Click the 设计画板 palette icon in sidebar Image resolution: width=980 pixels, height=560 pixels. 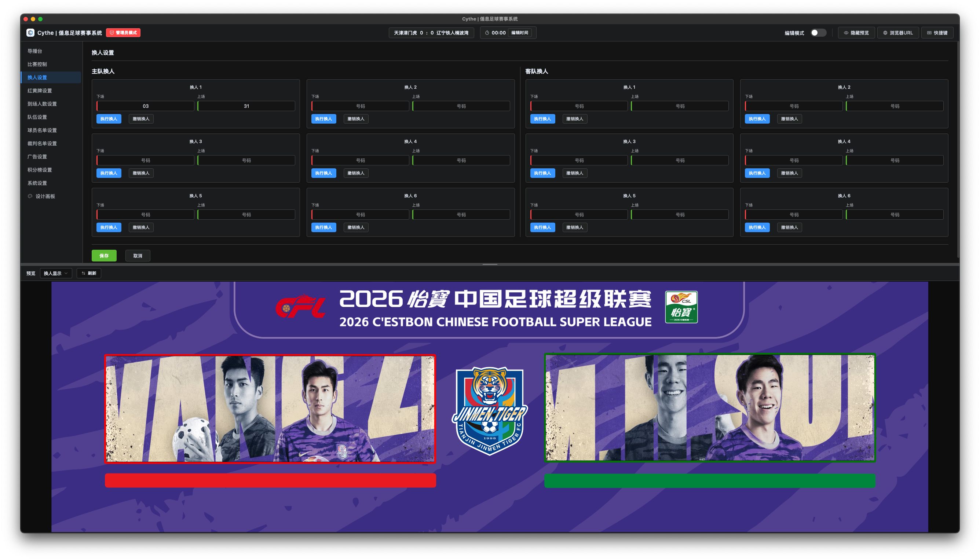30,196
